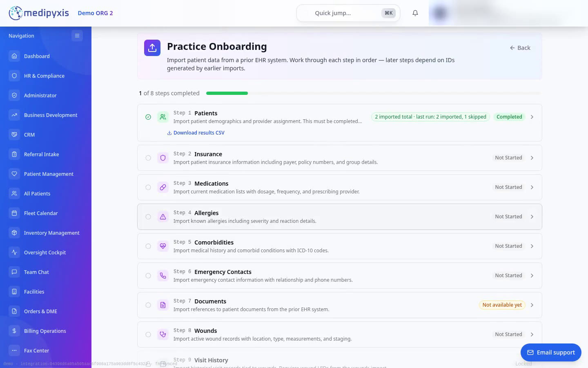Screen dimensions: 588x368
Task: Click the Demo ORG 2 label
Action: pos(95,13)
